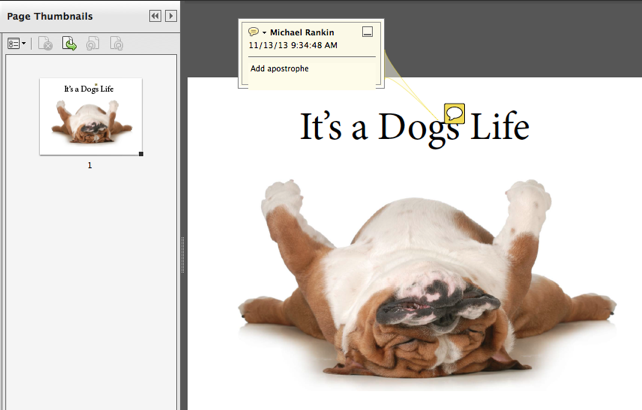Open the thumbnails options menu dropdown
The height and width of the screenshot is (410, 642).
(x=17, y=44)
